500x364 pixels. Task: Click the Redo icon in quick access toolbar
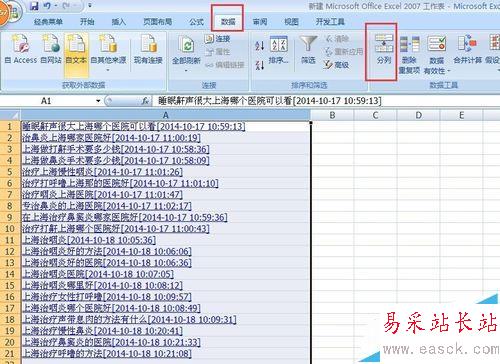point(66,6)
